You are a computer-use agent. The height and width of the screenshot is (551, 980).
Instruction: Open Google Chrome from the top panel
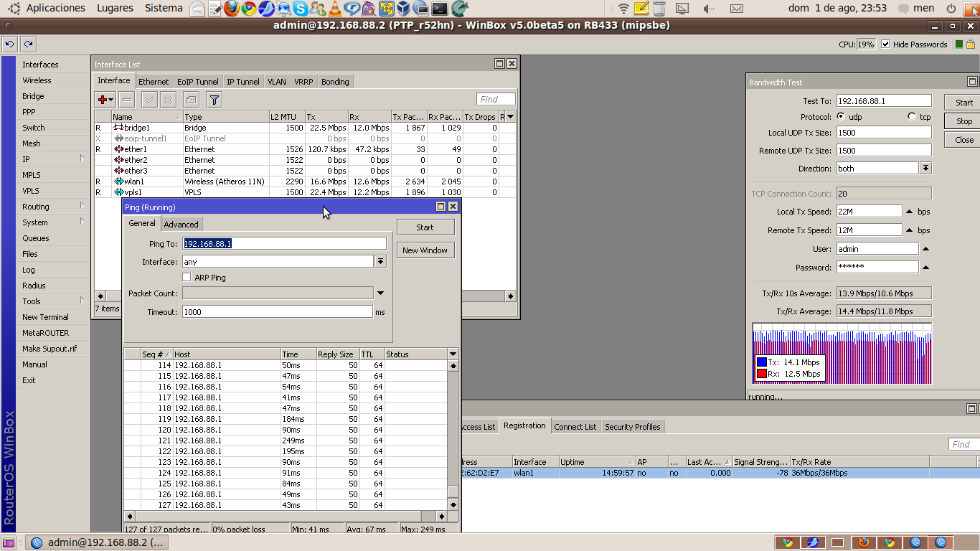tap(249, 9)
